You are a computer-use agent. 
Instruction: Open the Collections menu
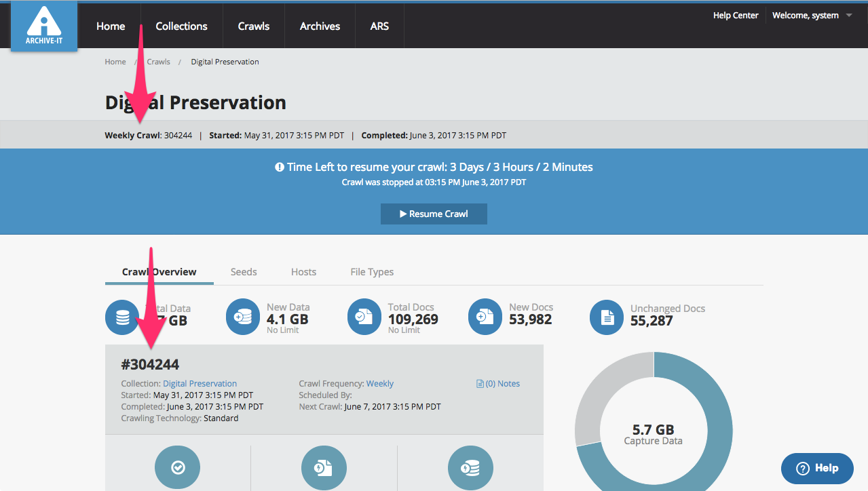click(x=181, y=26)
